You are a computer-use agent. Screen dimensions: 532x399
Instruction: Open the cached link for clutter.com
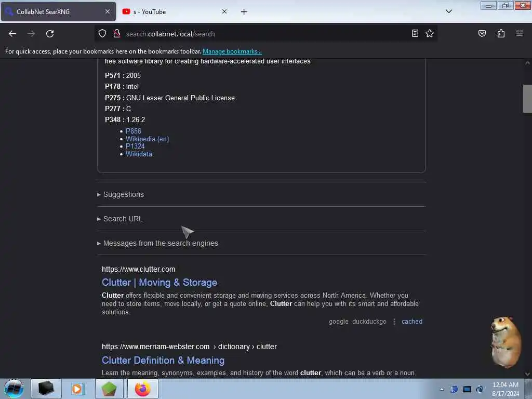(x=412, y=322)
